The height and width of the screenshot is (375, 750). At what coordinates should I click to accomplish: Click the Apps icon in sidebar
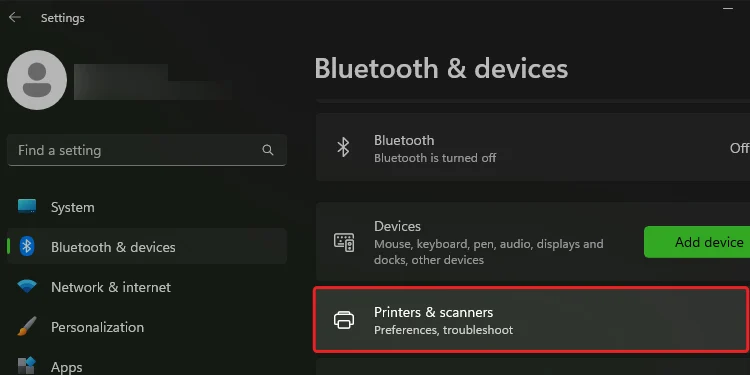tap(27, 366)
